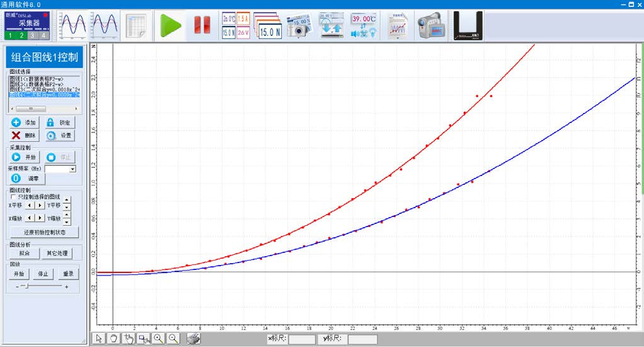Click the printer icon below the graph

click(x=195, y=339)
